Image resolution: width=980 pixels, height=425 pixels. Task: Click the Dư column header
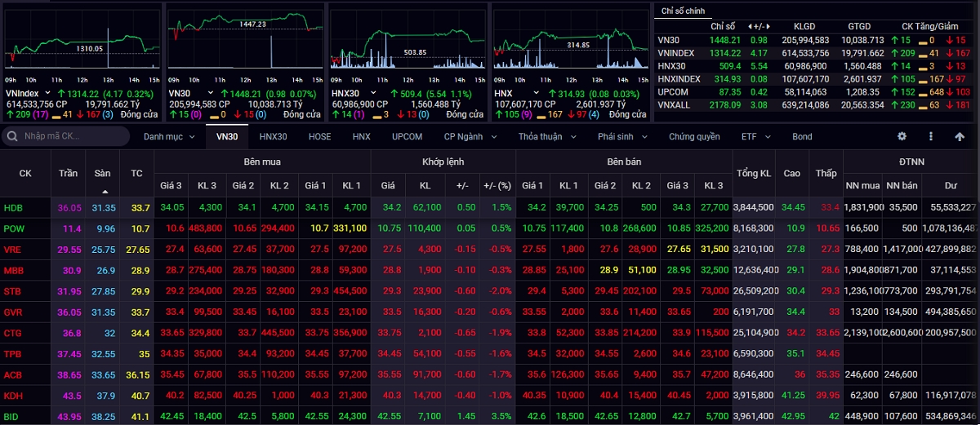click(x=951, y=185)
